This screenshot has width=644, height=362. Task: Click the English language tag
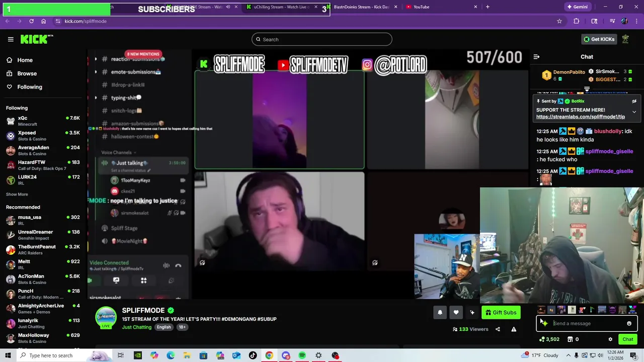[x=164, y=327]
